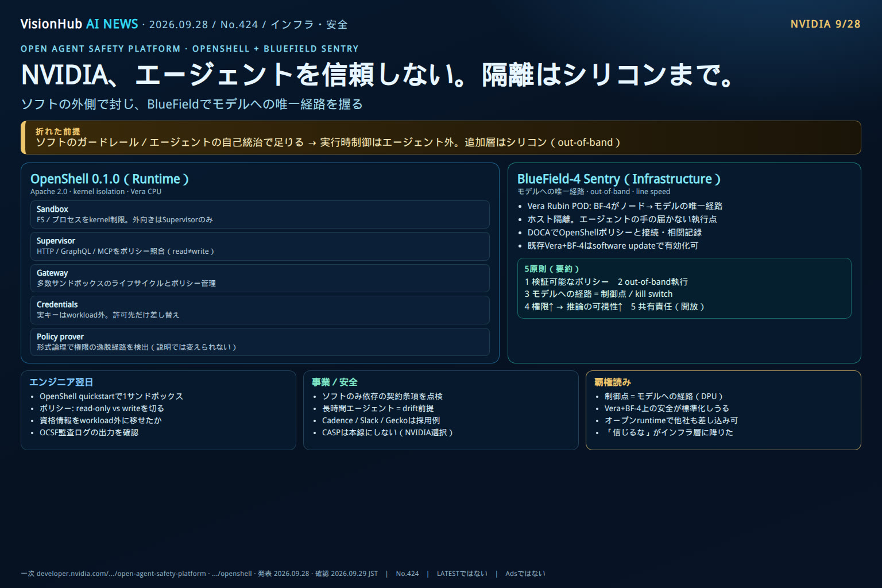Viewport: 882px width, 588px height.
Task: Click the Policy prover card heading
Action: click(x=60, y=336)
